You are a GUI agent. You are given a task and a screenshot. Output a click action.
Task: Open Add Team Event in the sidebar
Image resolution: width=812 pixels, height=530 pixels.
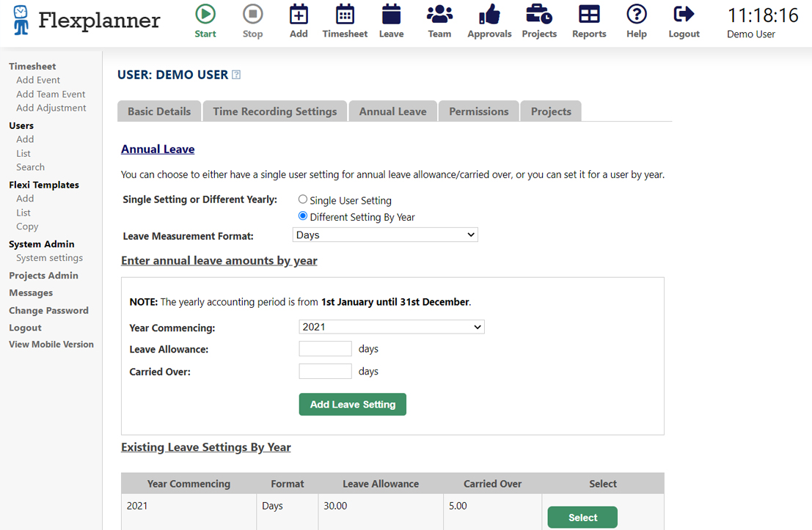[51, 95]
